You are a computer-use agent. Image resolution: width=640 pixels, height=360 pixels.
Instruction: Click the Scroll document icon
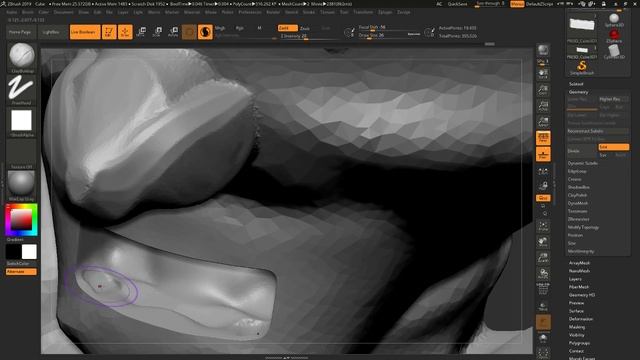coord(543,73)
